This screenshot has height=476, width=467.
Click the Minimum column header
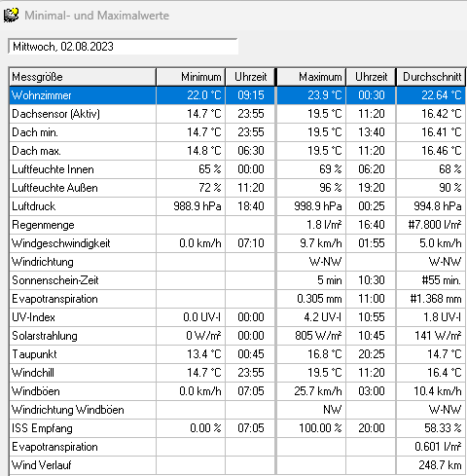click(191, 77)
